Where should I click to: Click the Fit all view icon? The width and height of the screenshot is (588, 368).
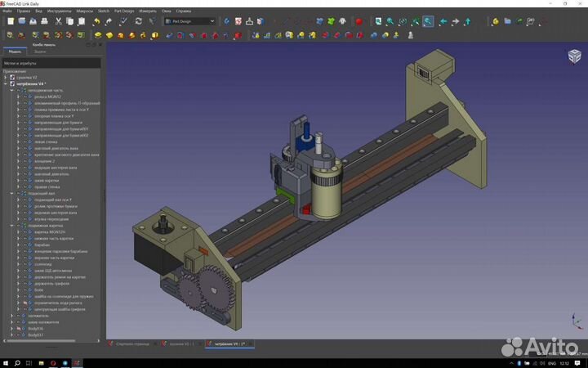click(378, 21)
